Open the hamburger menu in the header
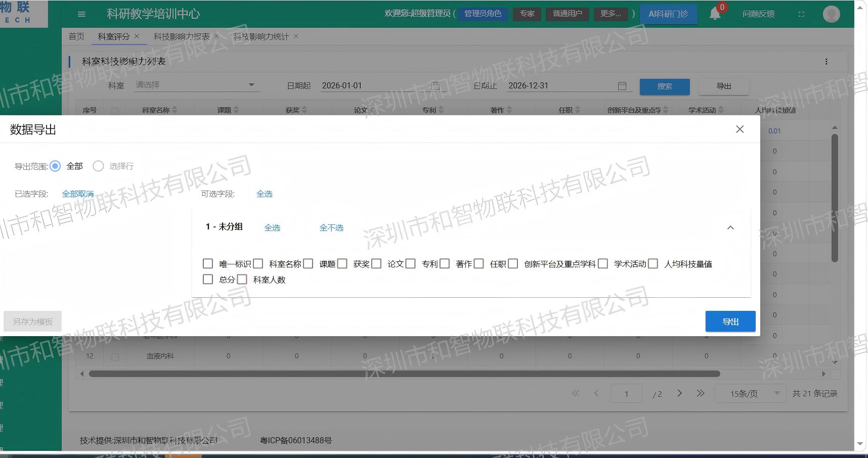The image size is (868, 458). tap(81, 14)
